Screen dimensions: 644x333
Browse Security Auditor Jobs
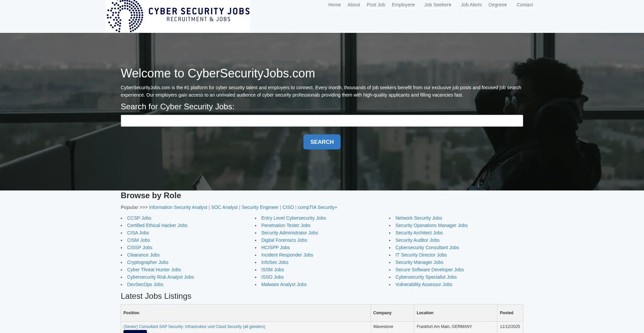tap(417, 240)
